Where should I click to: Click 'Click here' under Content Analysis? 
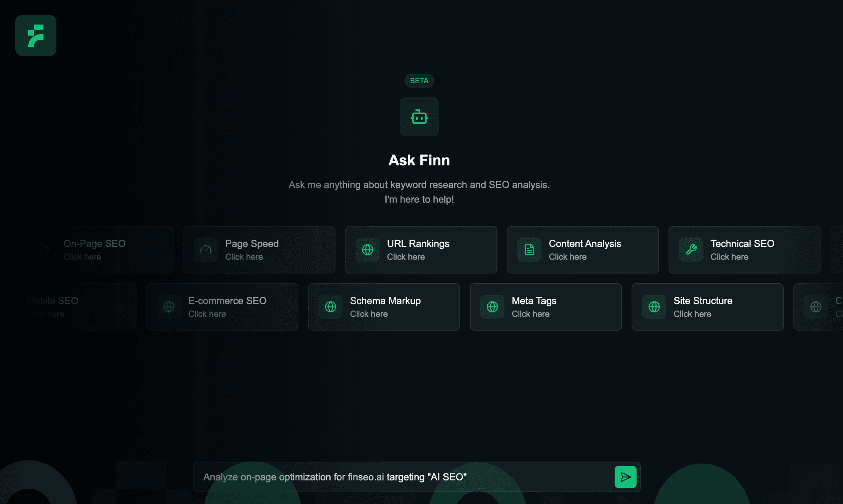pyautogui.click(x=568, y=257)
